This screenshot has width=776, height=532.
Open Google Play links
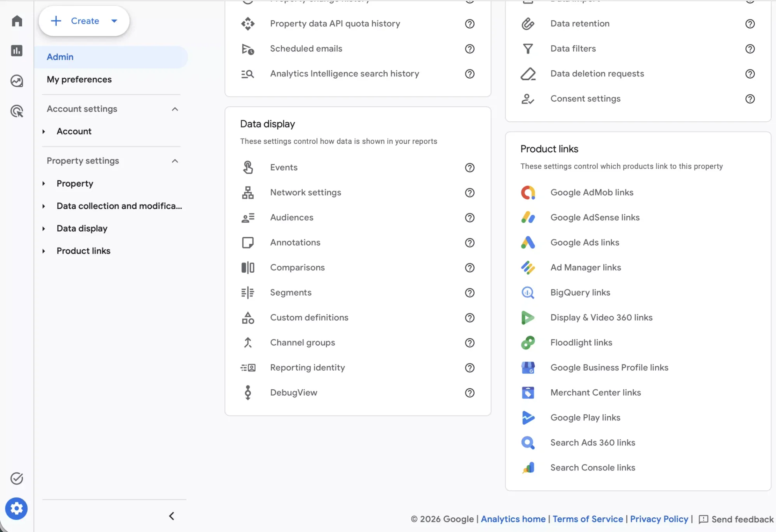coord(585,418)
